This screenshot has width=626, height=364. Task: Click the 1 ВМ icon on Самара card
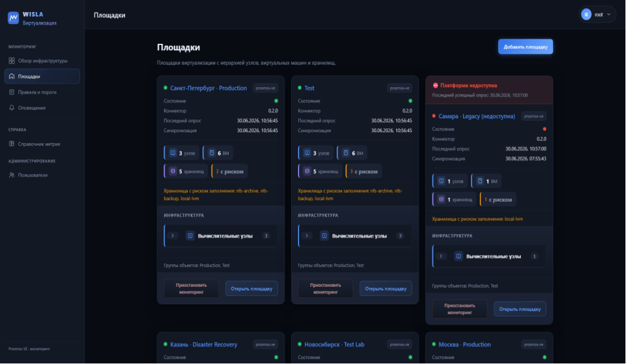[x=480, y=181]
